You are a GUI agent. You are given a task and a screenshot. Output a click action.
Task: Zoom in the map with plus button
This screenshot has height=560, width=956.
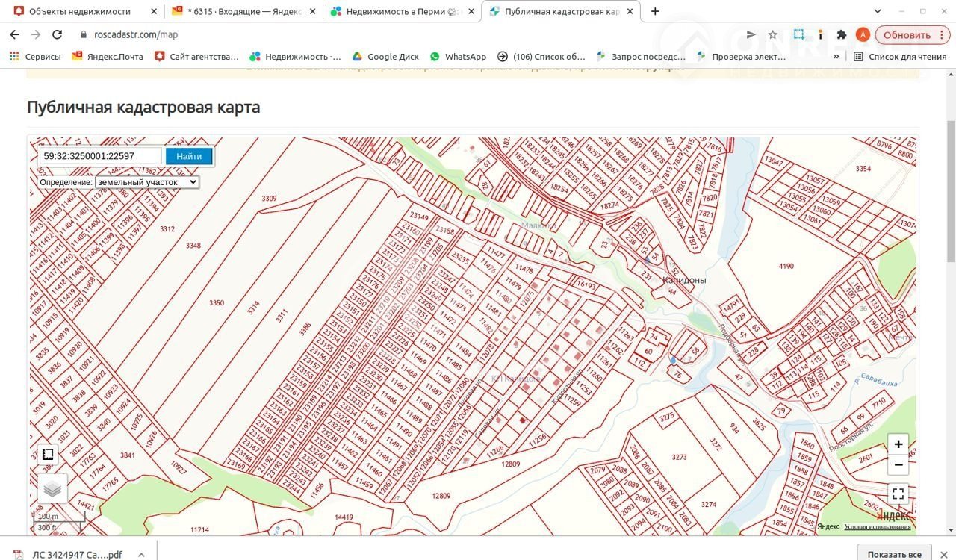tap(898, 444)
